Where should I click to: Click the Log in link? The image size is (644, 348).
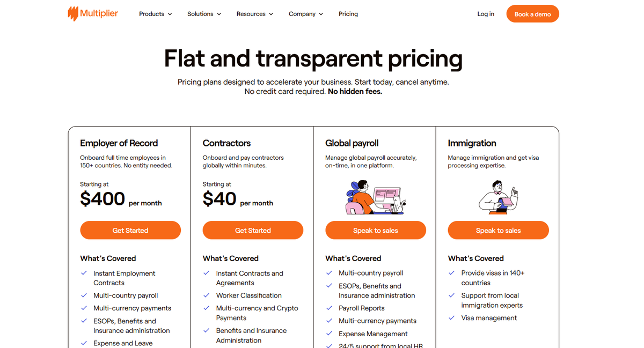point(486,14)
